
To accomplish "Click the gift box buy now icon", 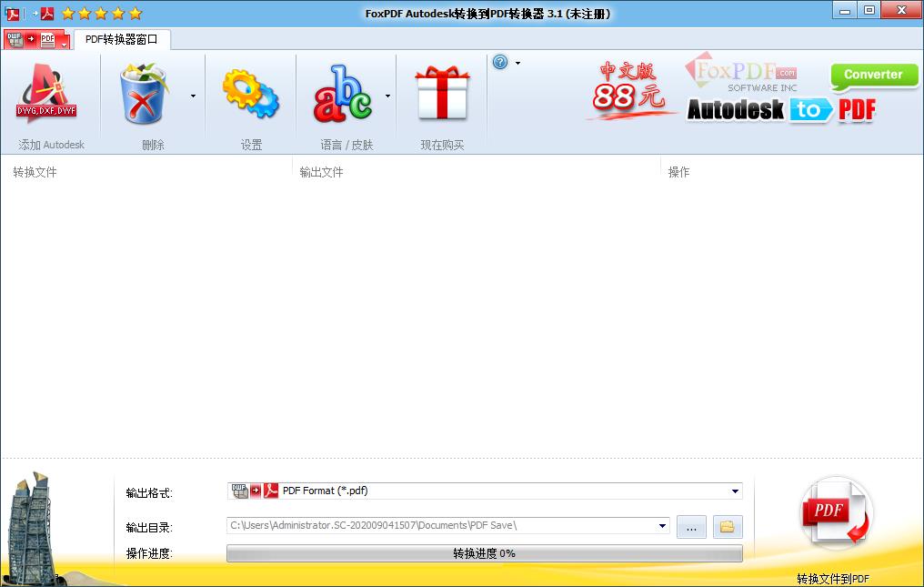I will point(442,94).
